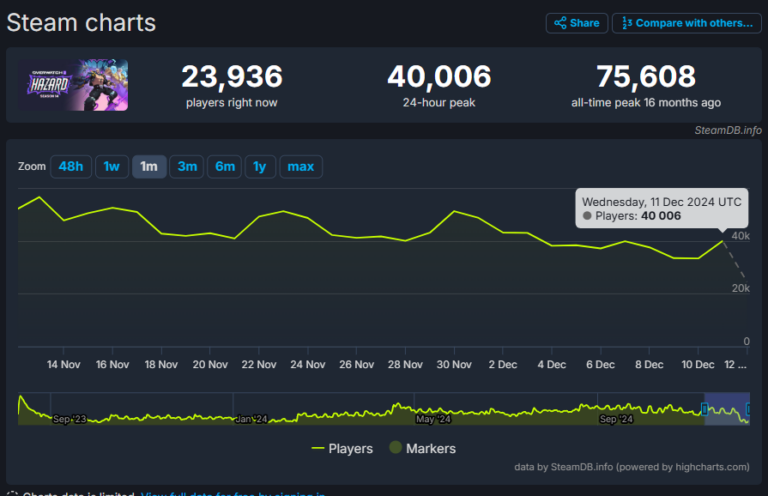Click the 30 Nov peak on chart line
Screen dimensions: 768x496
(455, 211)
